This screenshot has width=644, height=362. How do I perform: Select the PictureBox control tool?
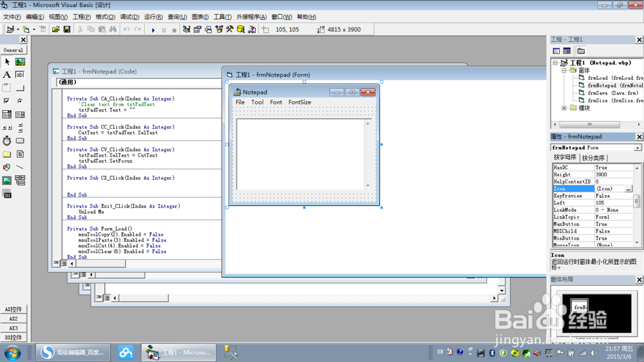coord(20,62)
